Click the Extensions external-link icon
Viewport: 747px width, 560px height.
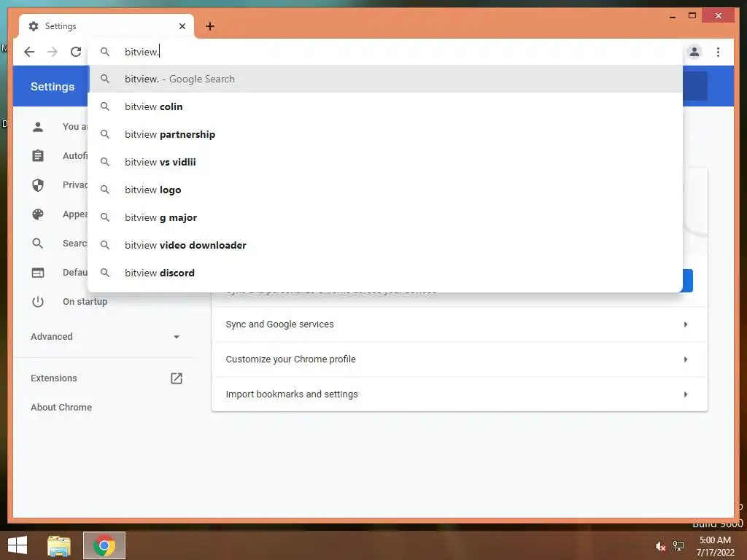177,378
